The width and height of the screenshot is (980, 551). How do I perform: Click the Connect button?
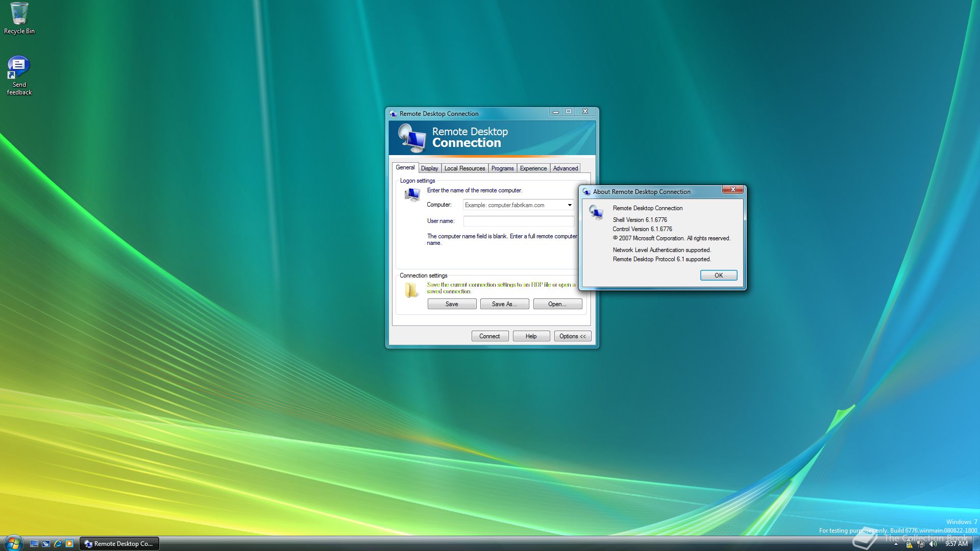click(489, 336)
